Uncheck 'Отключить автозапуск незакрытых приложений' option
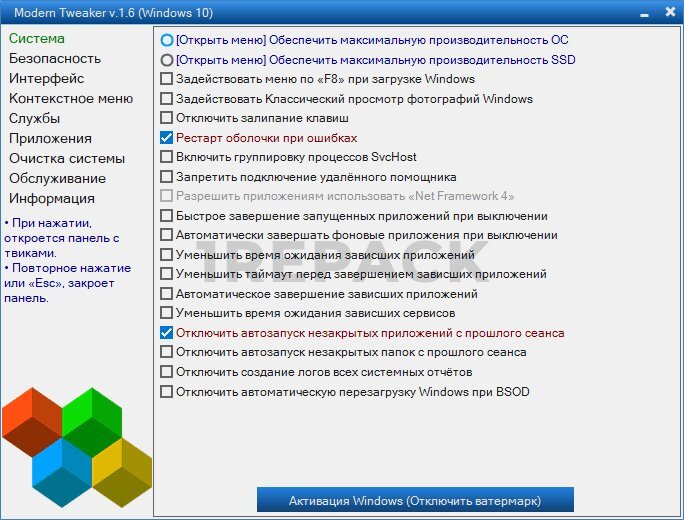Image resolution: width=684 pixels, height=520 pixels. [167, 333]
